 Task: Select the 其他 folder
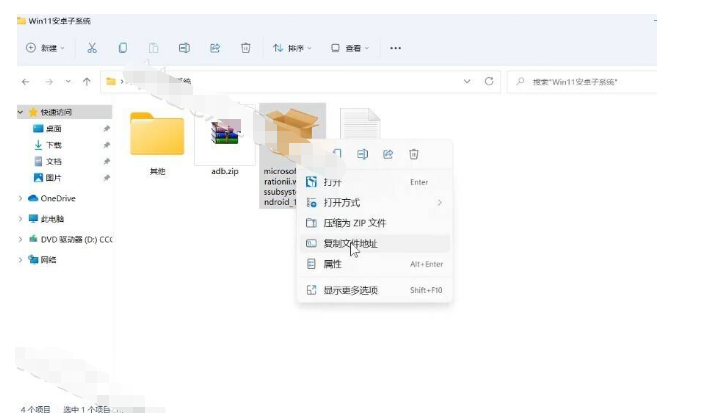(157, 143)
